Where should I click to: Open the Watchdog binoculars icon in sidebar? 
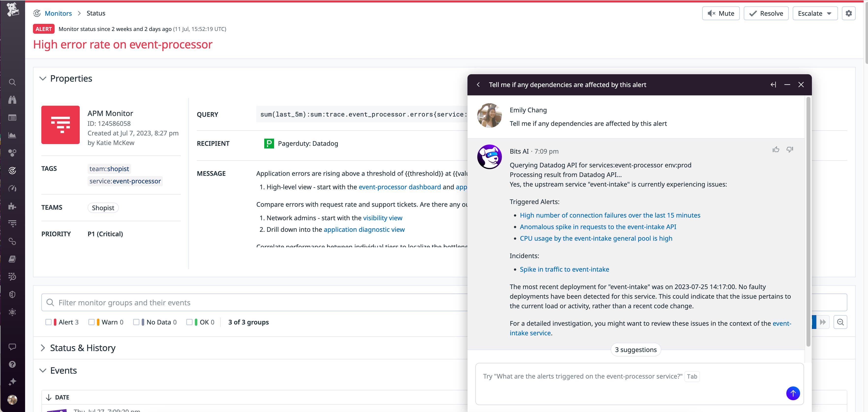12,100
